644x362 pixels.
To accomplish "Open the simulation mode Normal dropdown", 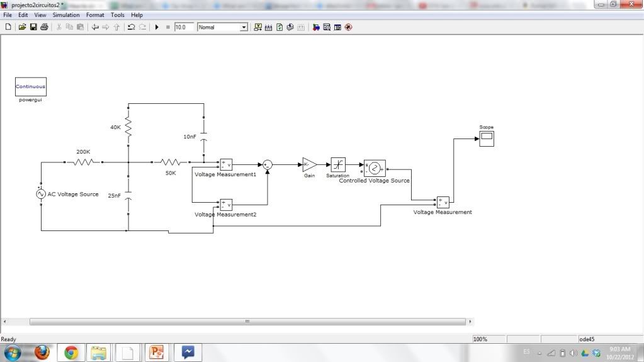I will 244,27.
